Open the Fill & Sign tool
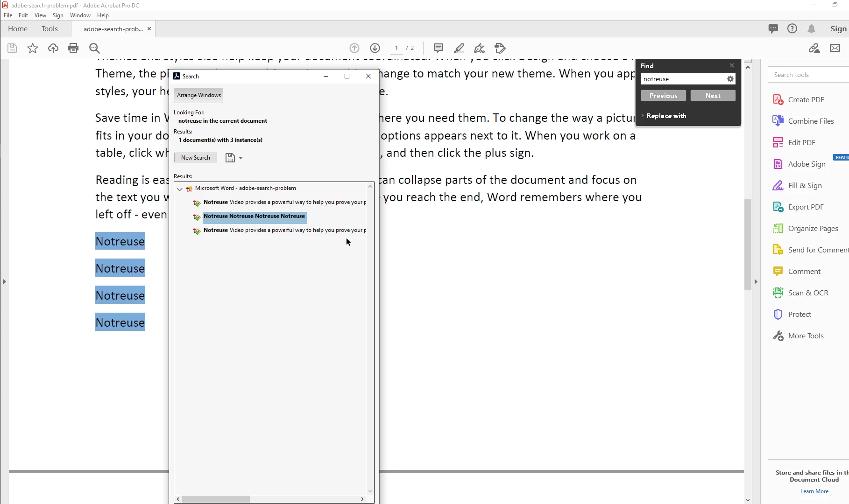 [x=797, y=186]
